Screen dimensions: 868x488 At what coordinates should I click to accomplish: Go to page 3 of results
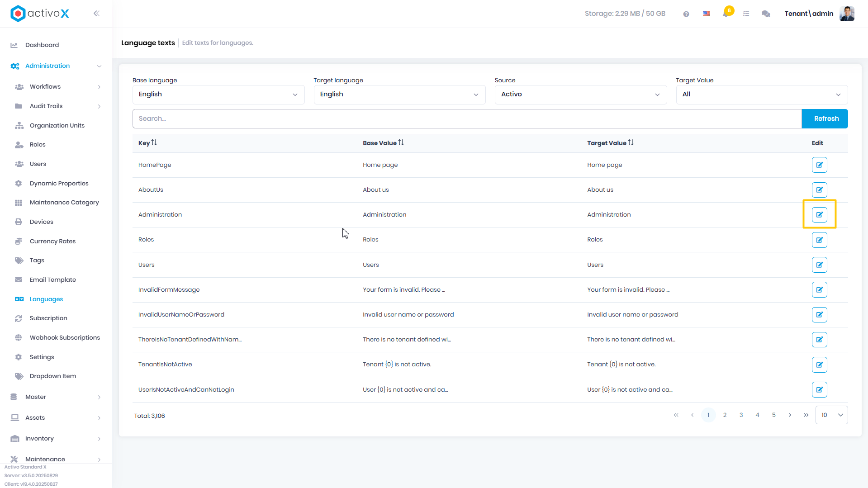[741, 415]
